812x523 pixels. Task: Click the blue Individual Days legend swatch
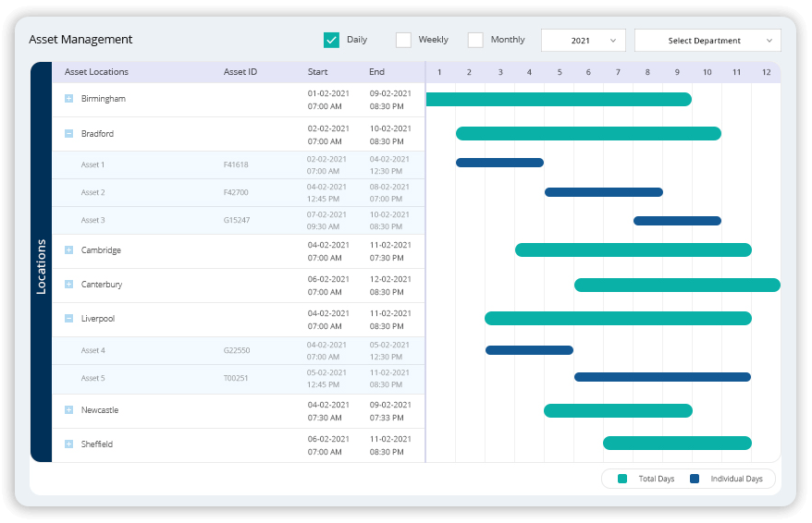point(695,479)
